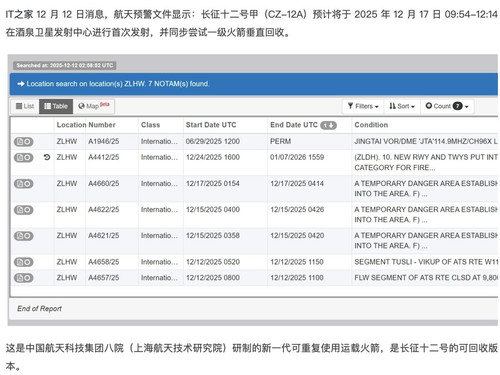
Task: Click action icon for NOTAM A4660/25
Action: coord(24,184)
